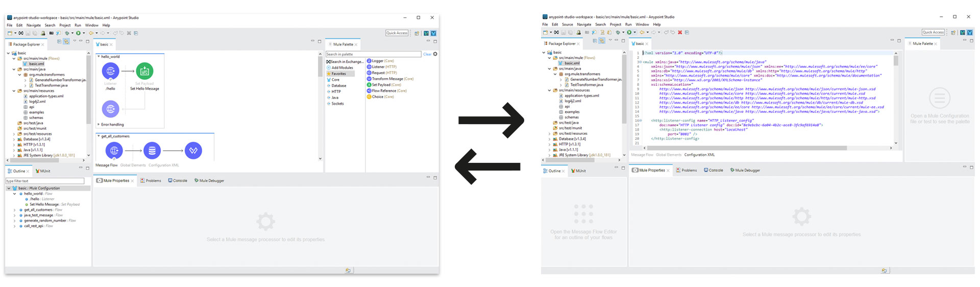Open Global Elements tab in flow-canvas window
980x287 pixels.
(133, 165)
